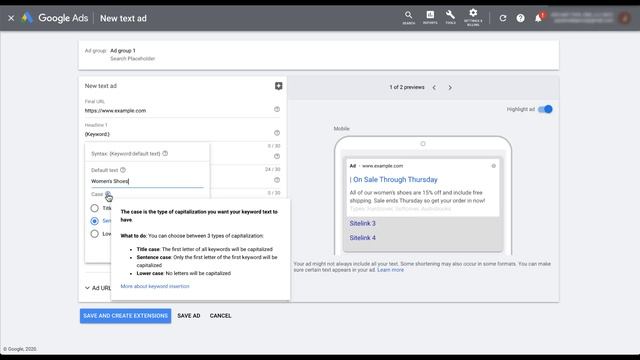The height and width of the screenshot is (360, 640).
Task: Open More about keyword insertion link
Action: [x=155, y=287]
